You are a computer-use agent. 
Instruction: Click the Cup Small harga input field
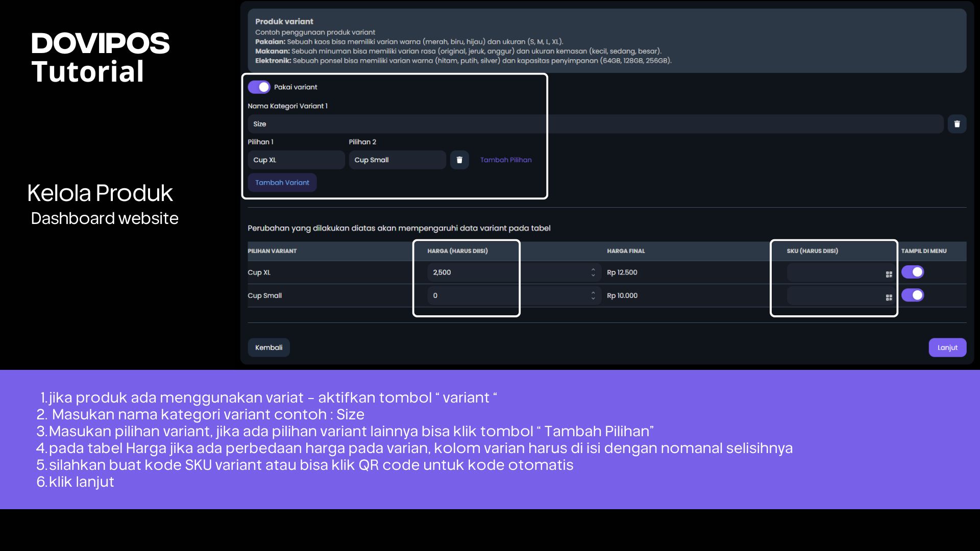coord(505,295)
